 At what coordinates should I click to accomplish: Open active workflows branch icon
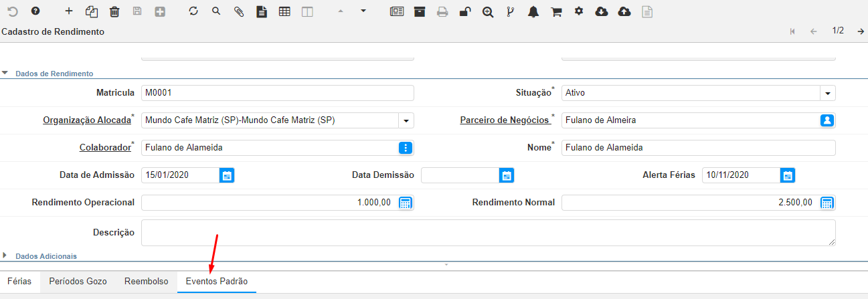pyautogui.click(x=511, y=11)
